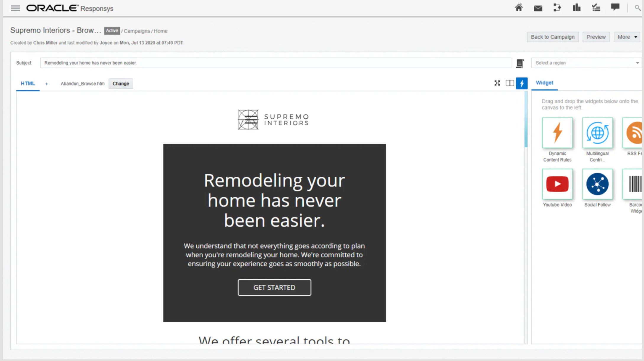Open the More dropdown button

tap(627, 37)
